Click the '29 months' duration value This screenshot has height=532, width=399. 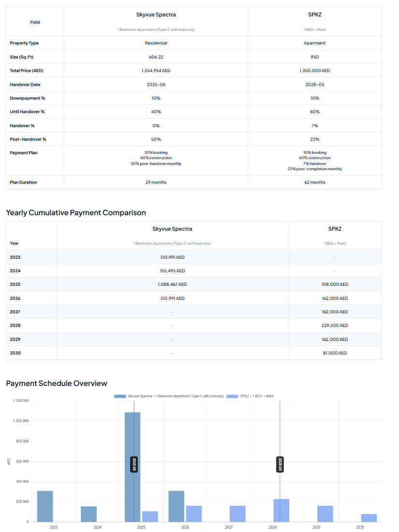(156, 182)
